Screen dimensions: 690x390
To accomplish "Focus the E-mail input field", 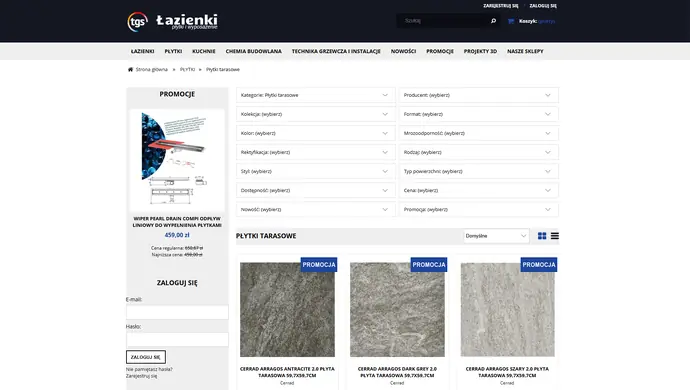I will [177, 312].
